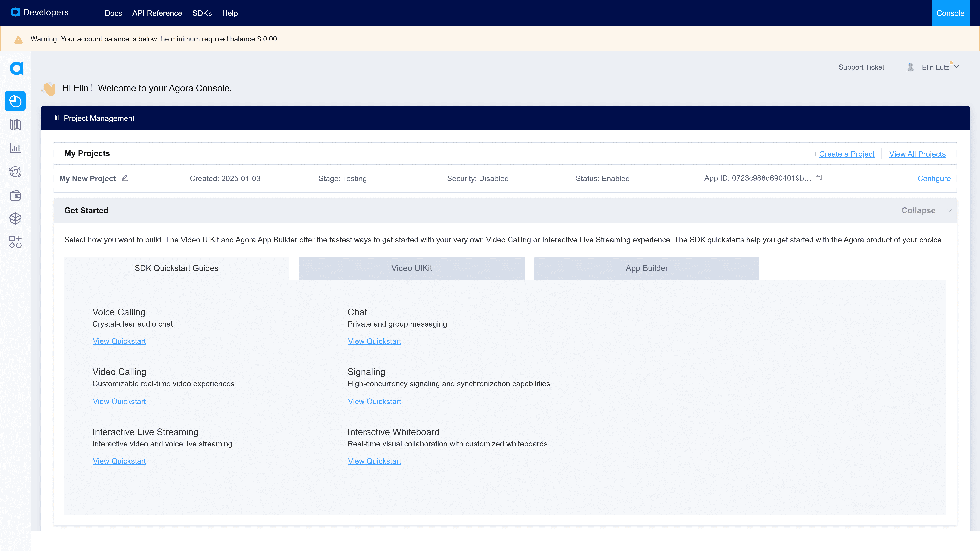View Quickstart for Video Calling
The width and height of the screenshot is (980, 551).
point(119,402)
